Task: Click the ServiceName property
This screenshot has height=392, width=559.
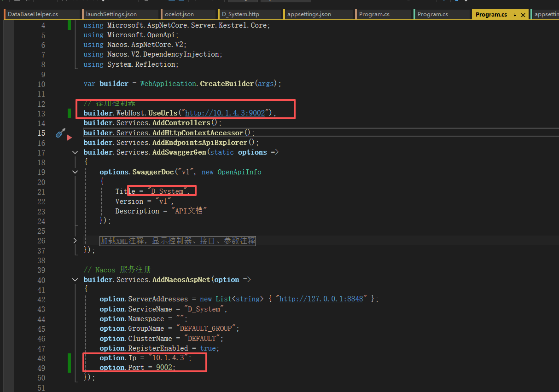Action: pyautogui.click(x=150, y=309)
